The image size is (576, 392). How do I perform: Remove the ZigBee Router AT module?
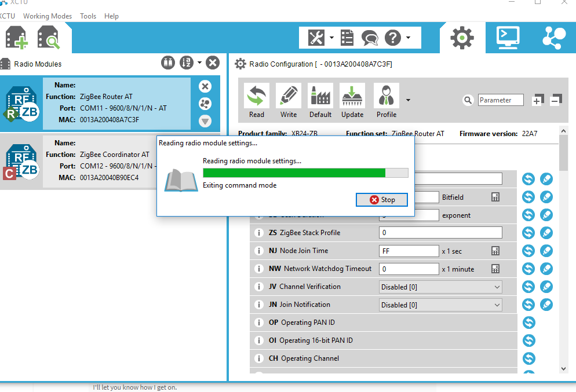click(205, 86)
